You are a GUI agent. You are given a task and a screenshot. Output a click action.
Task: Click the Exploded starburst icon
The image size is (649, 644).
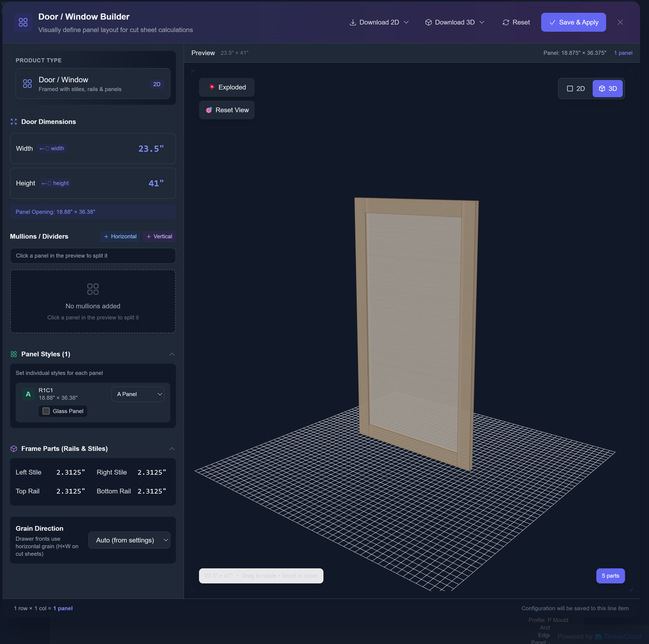pyautogui.click(x=212, y=87)
